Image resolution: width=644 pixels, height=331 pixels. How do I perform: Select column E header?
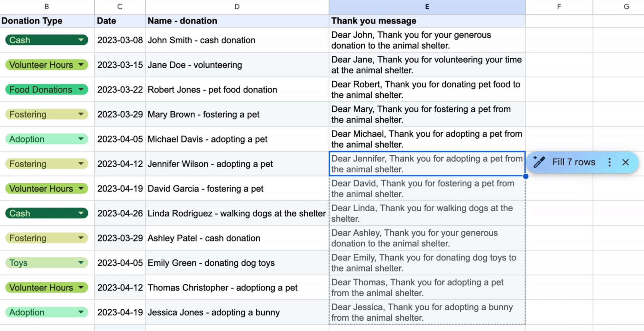(x=427, y=7)
